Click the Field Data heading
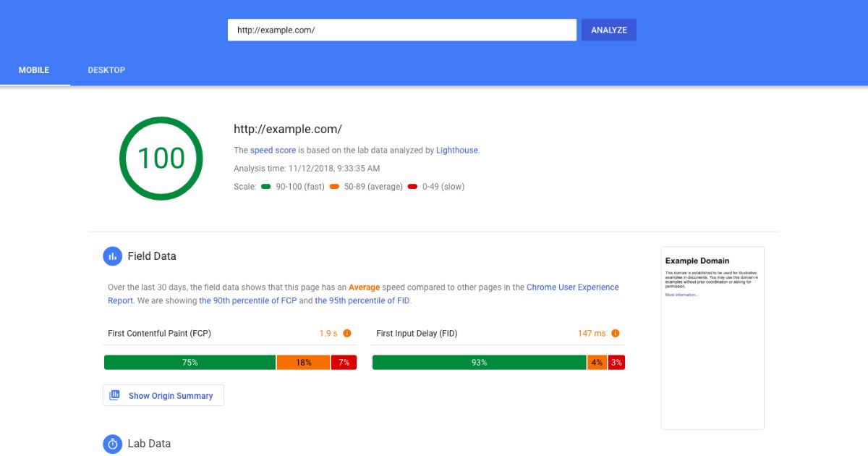The image size is (868, 456). click(x=152, y=256)
